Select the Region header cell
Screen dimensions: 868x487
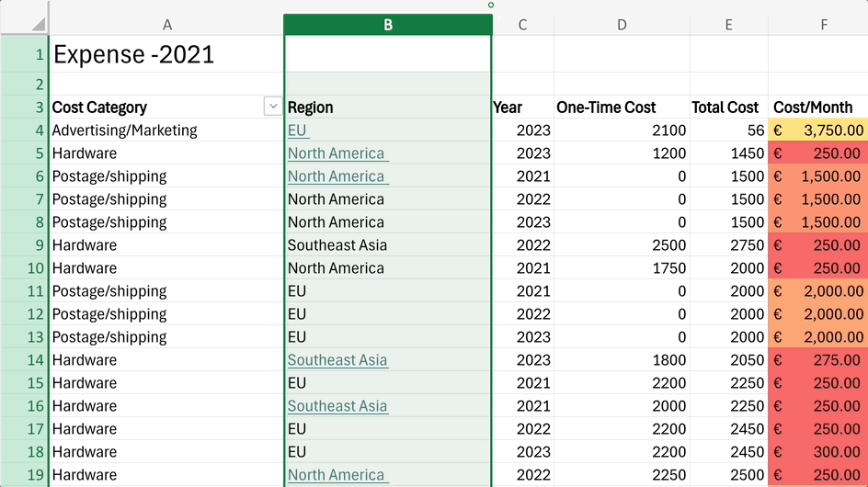tap(387, 107)
